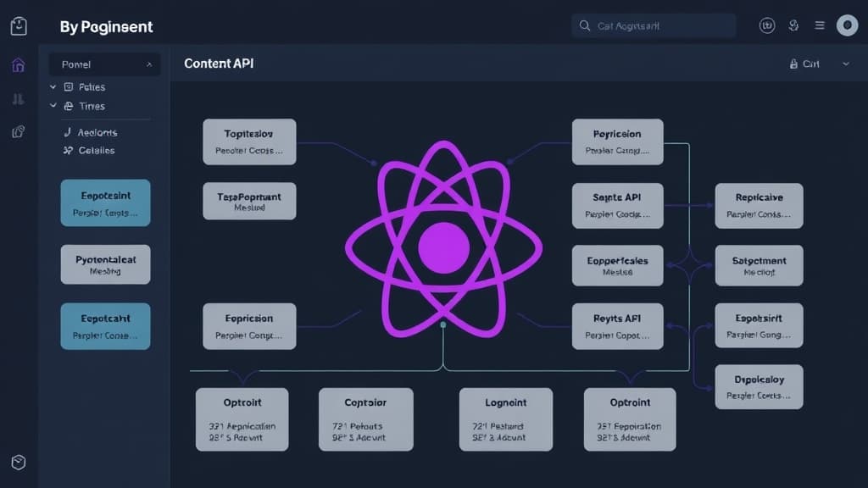The width and height of the screenshot is (868, 488).
Task: Open the chevron dropdown at top right of canvas
Action: coord(844,64)
